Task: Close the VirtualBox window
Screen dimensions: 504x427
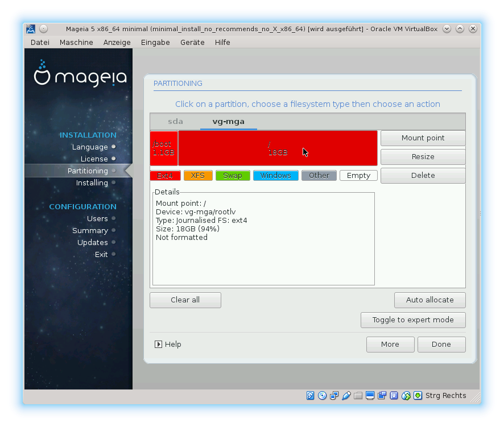Action: (x=473, y=29)
